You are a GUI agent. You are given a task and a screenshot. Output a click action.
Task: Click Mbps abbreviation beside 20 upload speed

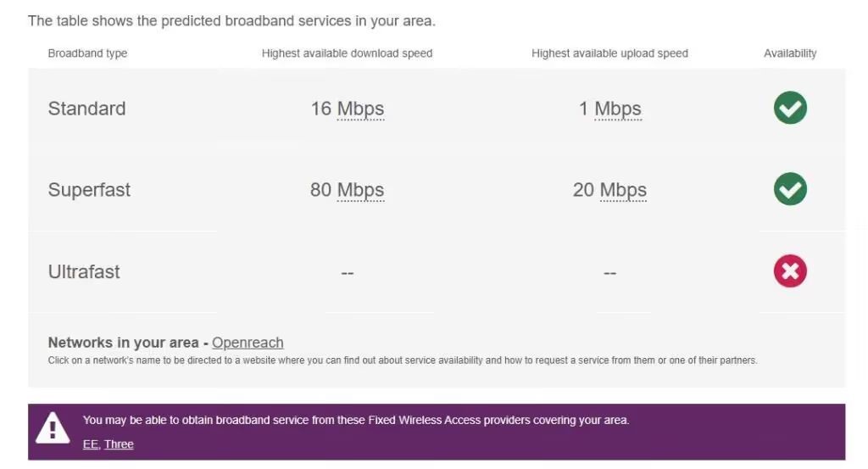623,190
